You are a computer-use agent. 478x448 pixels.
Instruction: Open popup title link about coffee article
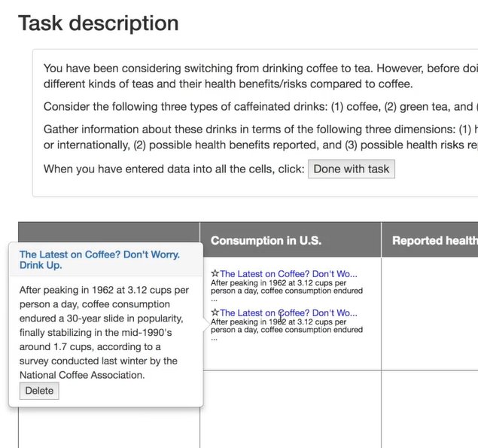99,260
